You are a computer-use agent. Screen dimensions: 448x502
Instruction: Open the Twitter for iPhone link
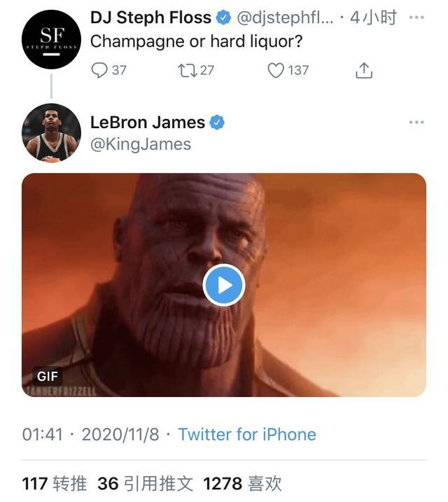pyautogui.click(x=247, y=434)
